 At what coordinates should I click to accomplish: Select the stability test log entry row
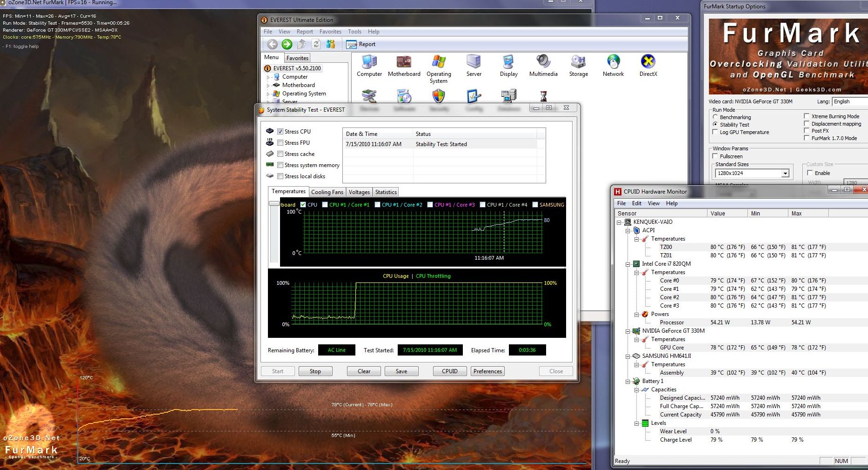point(441,144)
